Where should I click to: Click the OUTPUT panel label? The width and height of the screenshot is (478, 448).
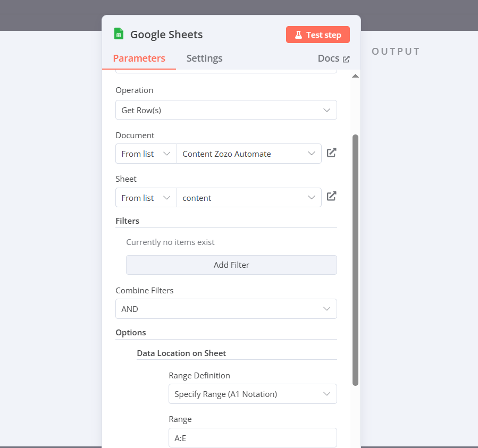pos(396,51)
